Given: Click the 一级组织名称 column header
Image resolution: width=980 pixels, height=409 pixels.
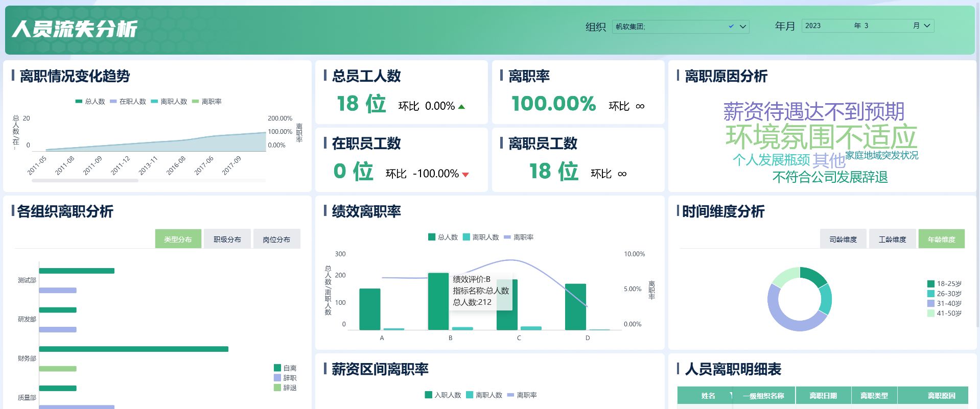Looking at the screenshot, I should pos(763,396).
